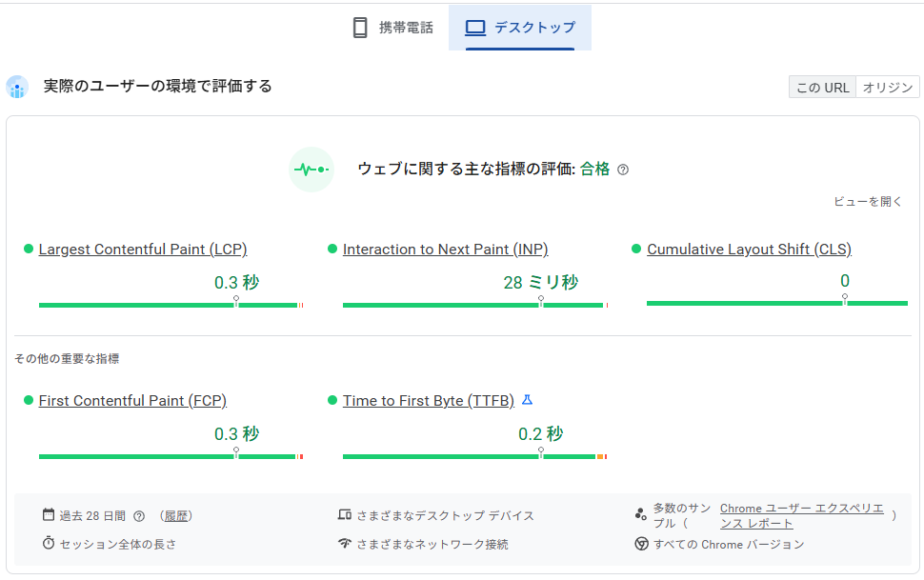Click the stopwatch icon beside セッション全体の長さ
Image resolution: width=924 pixels, height=580 pixels.
coord(49,545)
